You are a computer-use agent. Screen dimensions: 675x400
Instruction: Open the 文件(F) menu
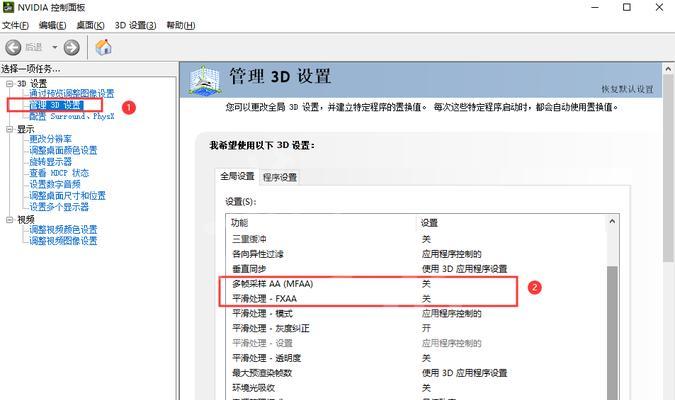click(x=15, y=25)
